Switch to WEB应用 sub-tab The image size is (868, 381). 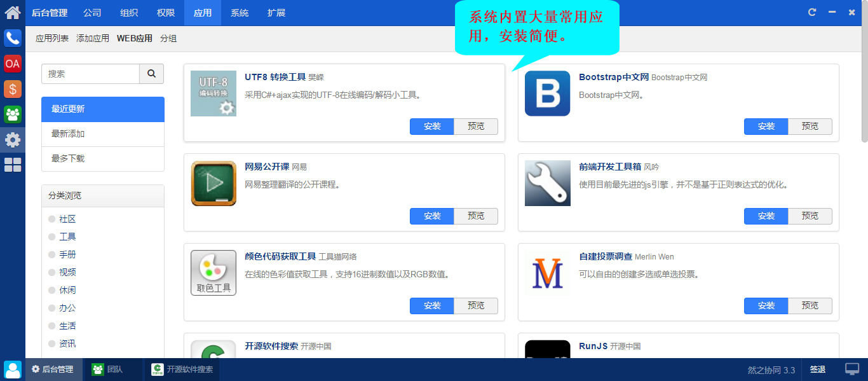[135, 38]
